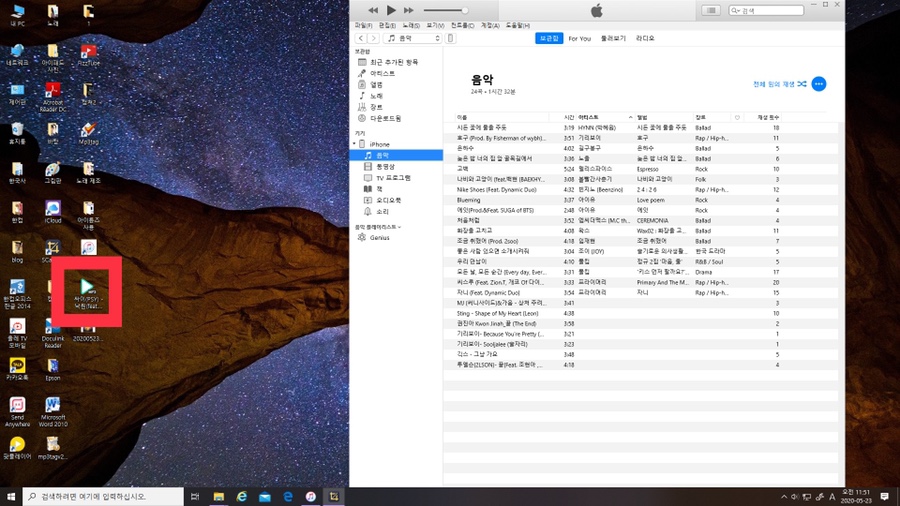Open the 보기(V) menu
Viewport: 900px width, 506px height.
click(435, 25)
